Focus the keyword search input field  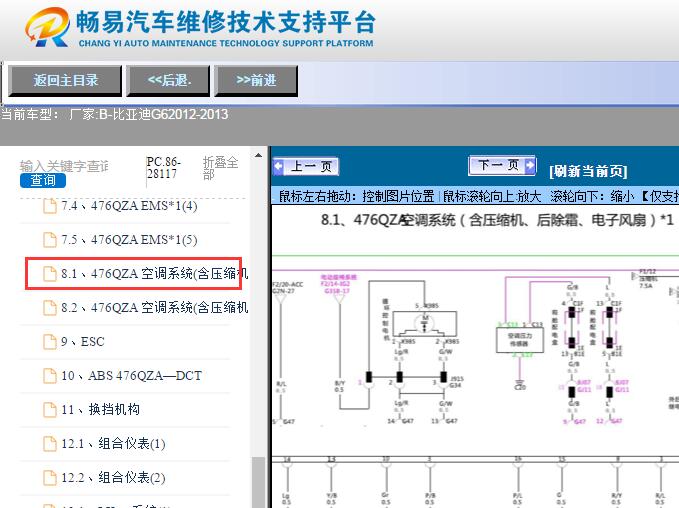point(64,166)
